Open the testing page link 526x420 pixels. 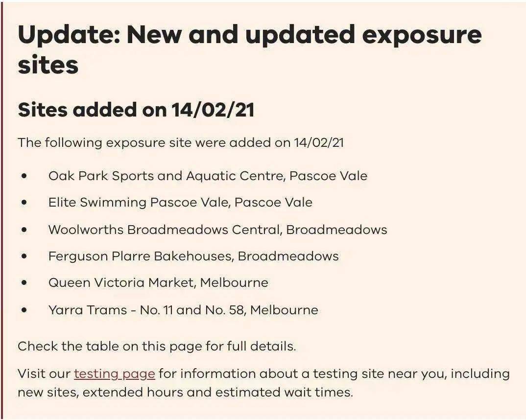coord(115,373)
